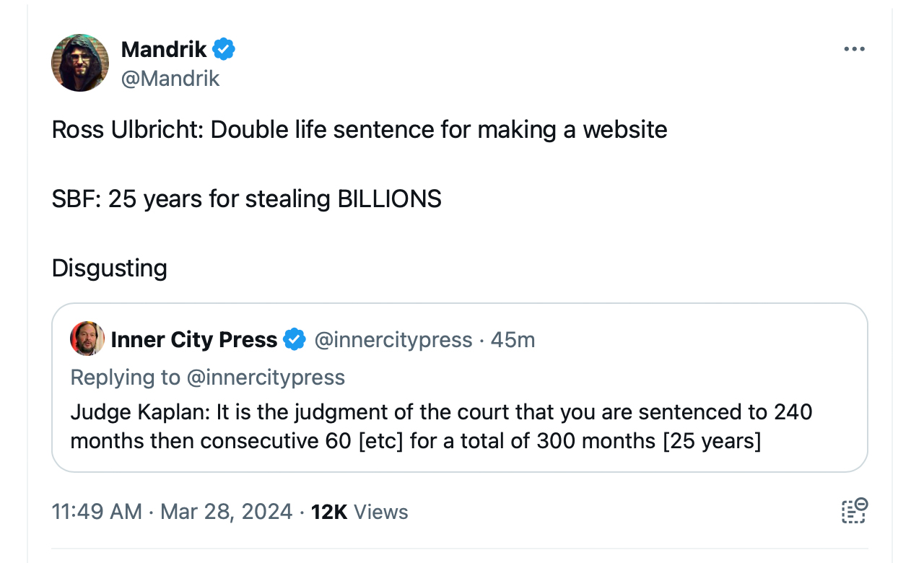Click the blue verified badge beside Mandrik
Screen dimensions: 924x563
click(224, 50)
